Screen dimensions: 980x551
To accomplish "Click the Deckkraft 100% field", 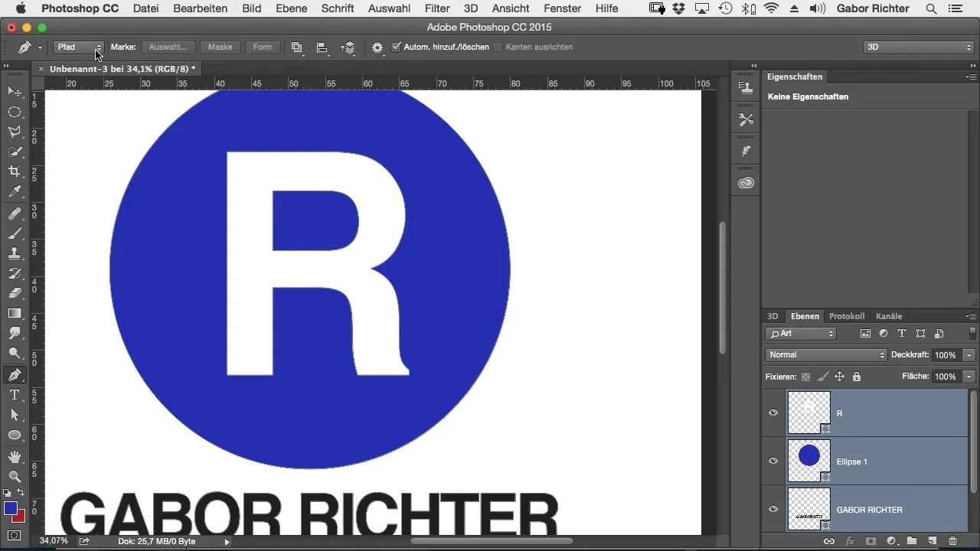I will tap(946, 355).
